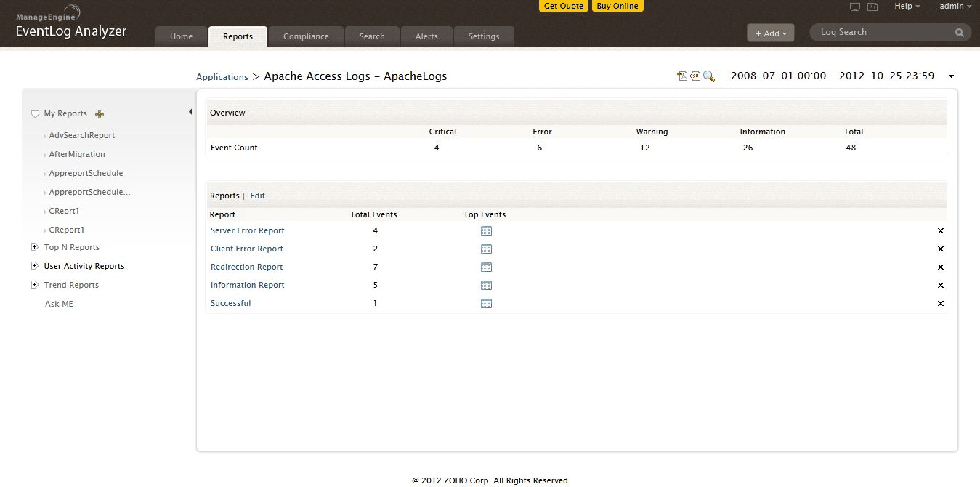
Task: Switch to the Compliance tab
Action: click(306, 36)
